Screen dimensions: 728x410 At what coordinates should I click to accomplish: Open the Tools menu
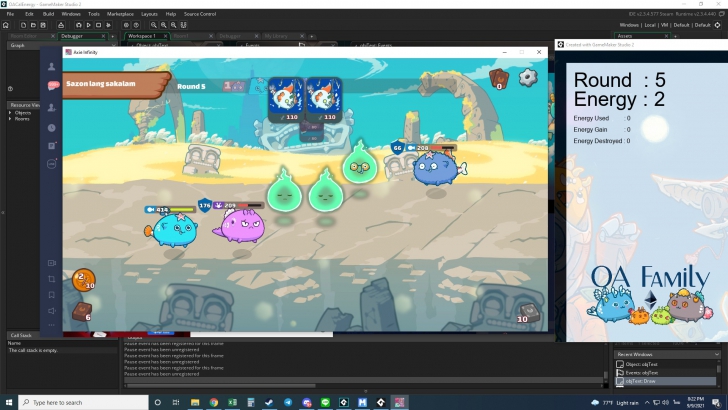point(94,14)
